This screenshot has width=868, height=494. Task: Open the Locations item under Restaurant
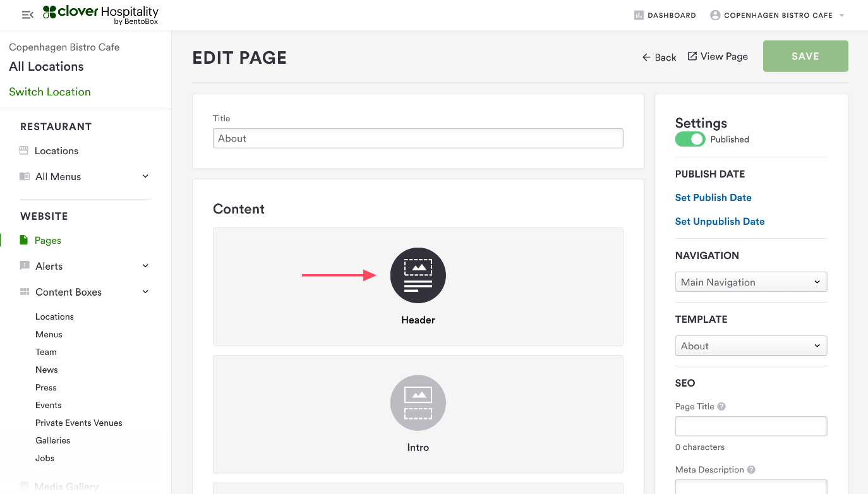pos(57,151)
